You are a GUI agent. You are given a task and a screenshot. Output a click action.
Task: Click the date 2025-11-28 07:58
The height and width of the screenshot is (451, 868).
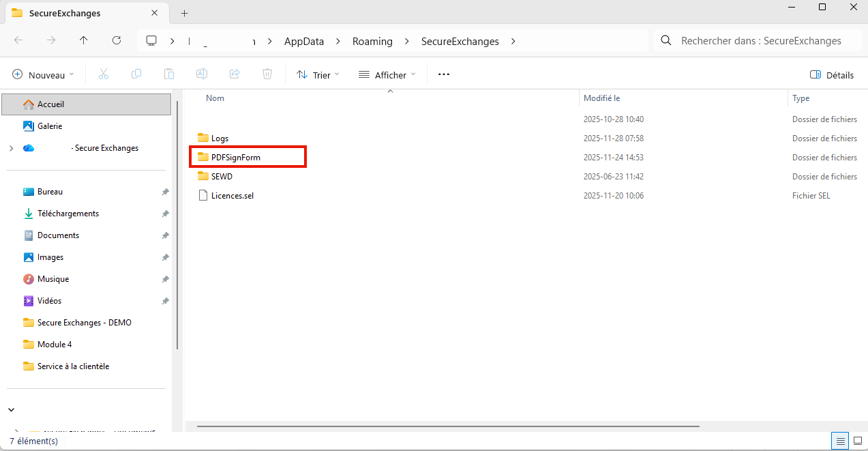(614, 139)
